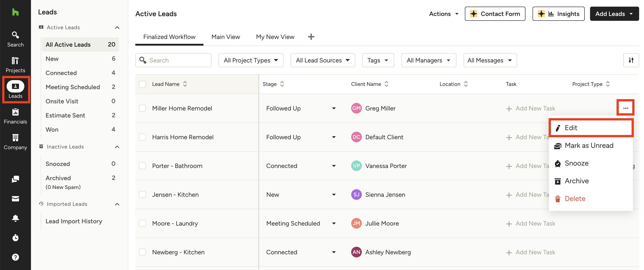
Task: Open table column settings sliders icon
Action: click(631, 60)
